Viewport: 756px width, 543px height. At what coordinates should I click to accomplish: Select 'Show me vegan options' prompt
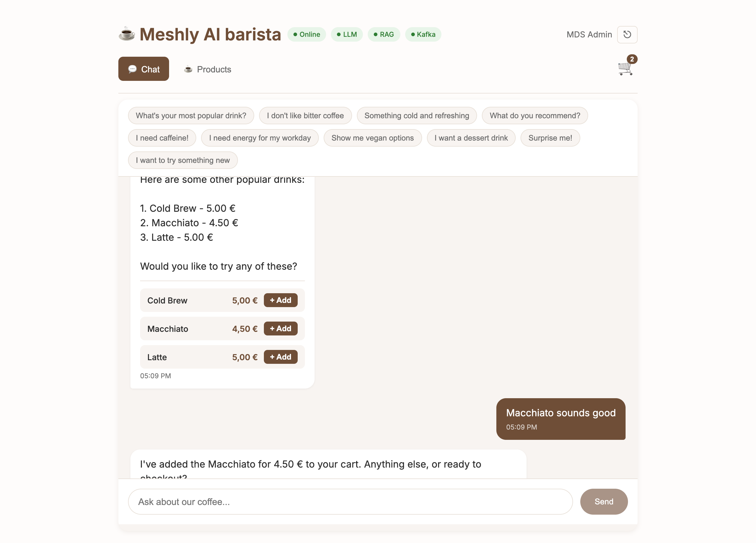click(372, 138)
